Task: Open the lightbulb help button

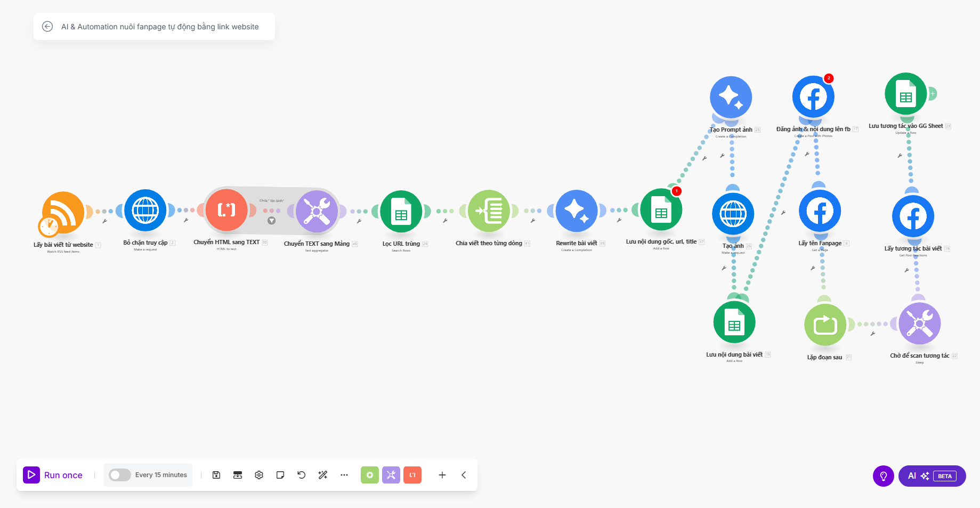Action: [x=884, y=476]
